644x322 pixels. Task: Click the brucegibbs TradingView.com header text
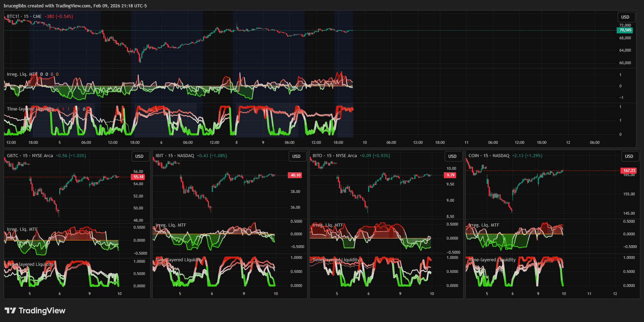pyautogui.click(x=75, y=6)
